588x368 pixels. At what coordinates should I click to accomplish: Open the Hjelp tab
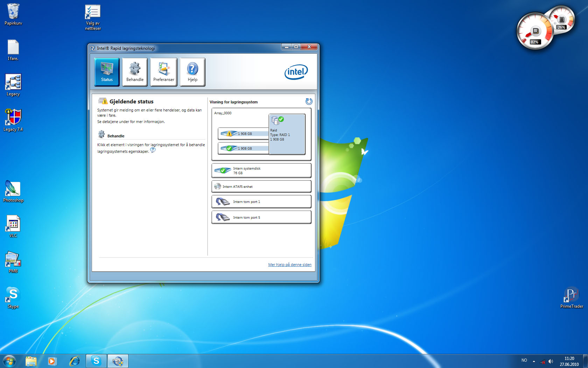192,72
